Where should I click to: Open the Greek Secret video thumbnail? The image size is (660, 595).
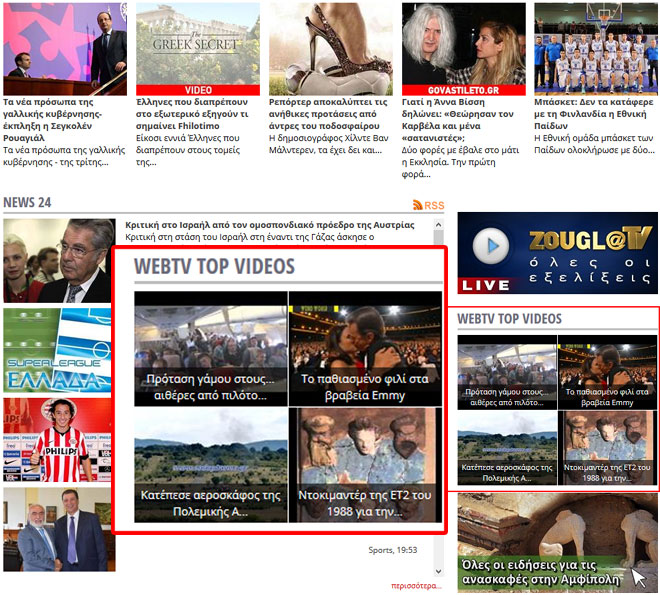click(x=197, y=44)
